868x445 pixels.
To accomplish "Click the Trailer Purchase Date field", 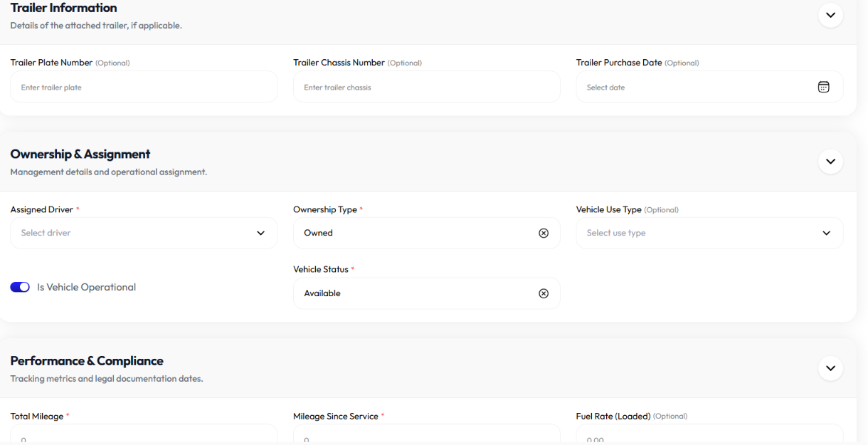I will (709, 87).
